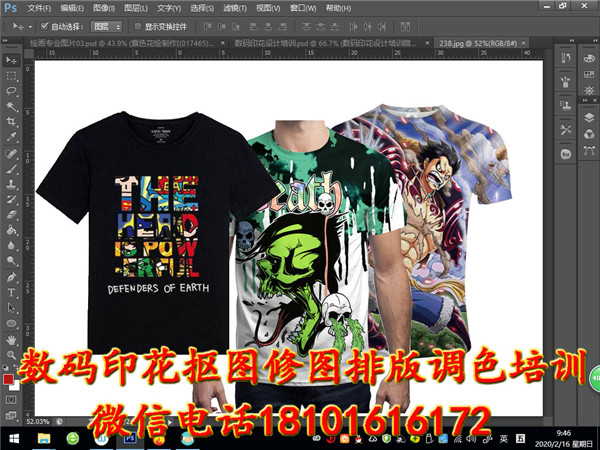The height and width of the screenshot is (450, 600).
Task: Open the 滤镜(T) menu
Action: click(x=235, y=8)
